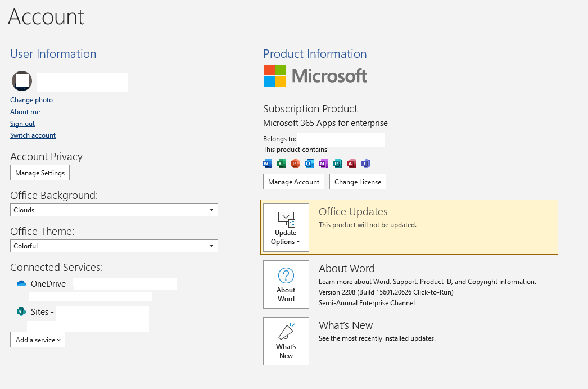Click the Sign out link

tap(22, 124)
